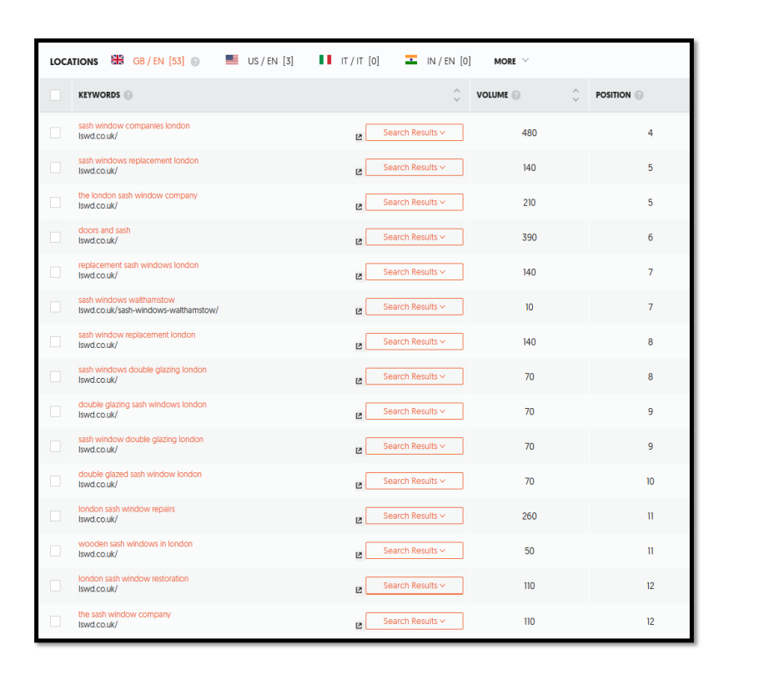Switch to the IT / IT location tab
Viewport: 764px width, 700px height.
tap(349, 61)
